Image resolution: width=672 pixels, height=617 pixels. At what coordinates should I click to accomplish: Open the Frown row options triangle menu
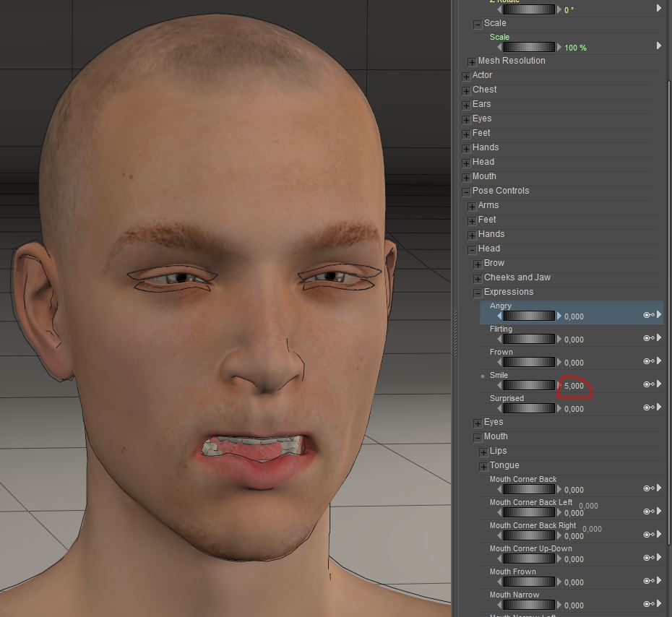pos(659,361)
